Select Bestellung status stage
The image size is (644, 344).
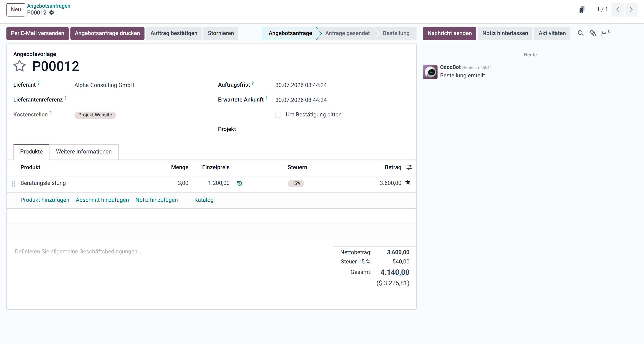pos(396,33)
